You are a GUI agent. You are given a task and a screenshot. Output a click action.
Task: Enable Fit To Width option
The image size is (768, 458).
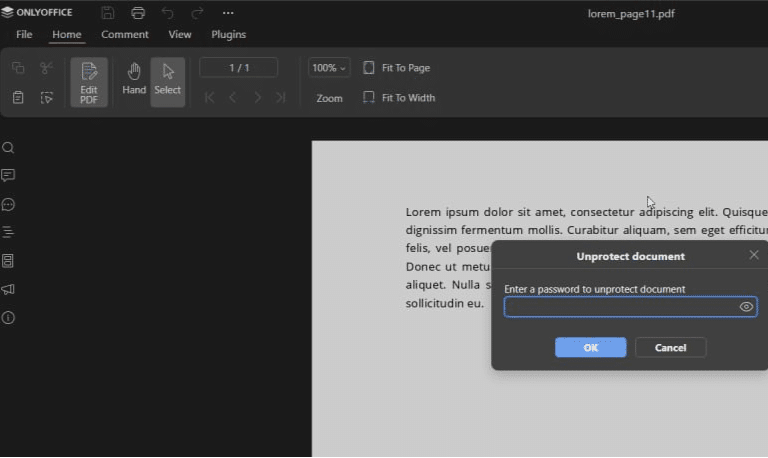[398, 98]
